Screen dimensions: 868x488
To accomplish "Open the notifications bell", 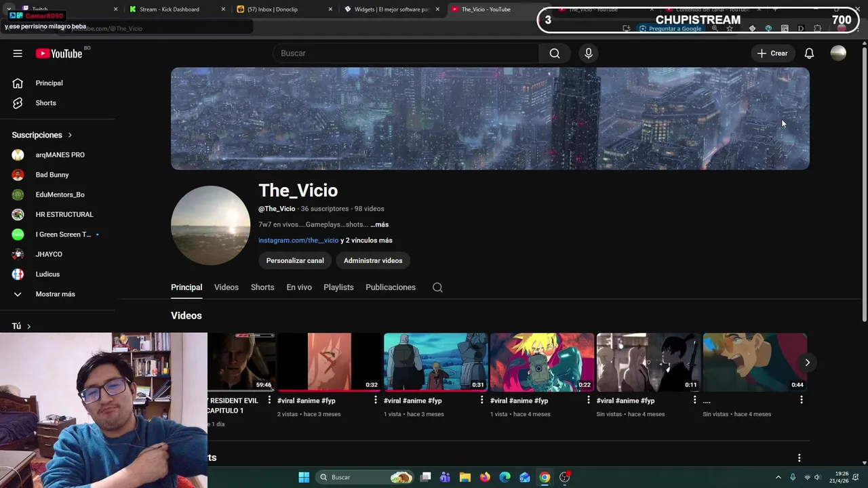I will point(809,54).
